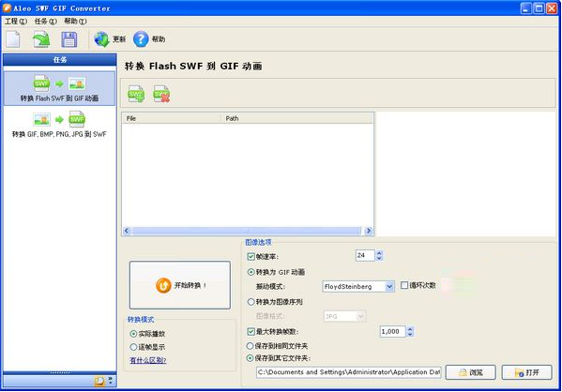Decrease frame rate with down arrow
Screen dimensions: 562x392
[x=379, y=258]
